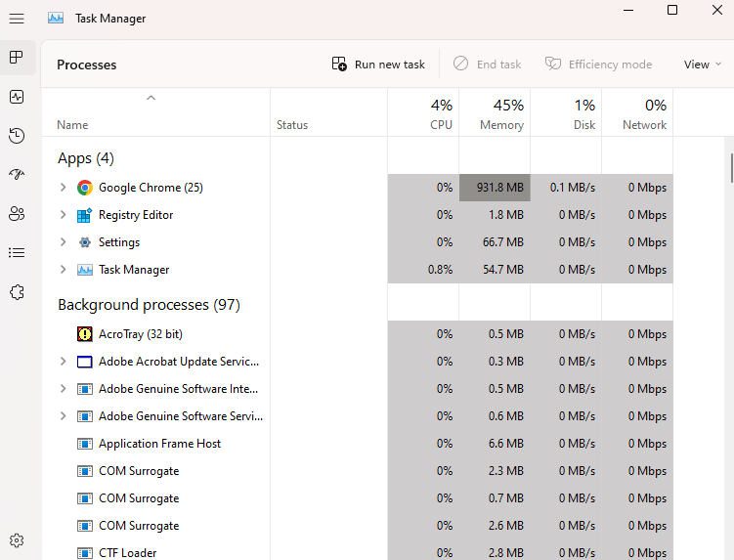Open the hamburger navigation menu
This screenshot has height=560, width=734.
pos(17,19)
